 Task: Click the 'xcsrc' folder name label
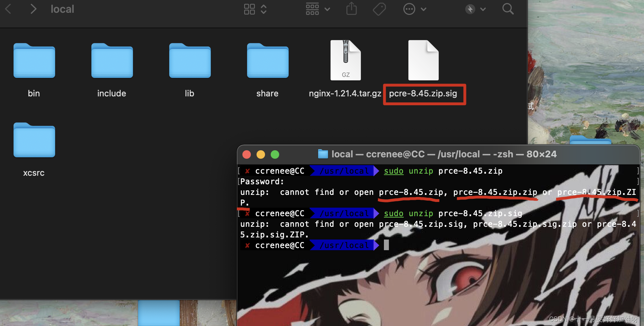pyautogui.click(x=34, y=173)
